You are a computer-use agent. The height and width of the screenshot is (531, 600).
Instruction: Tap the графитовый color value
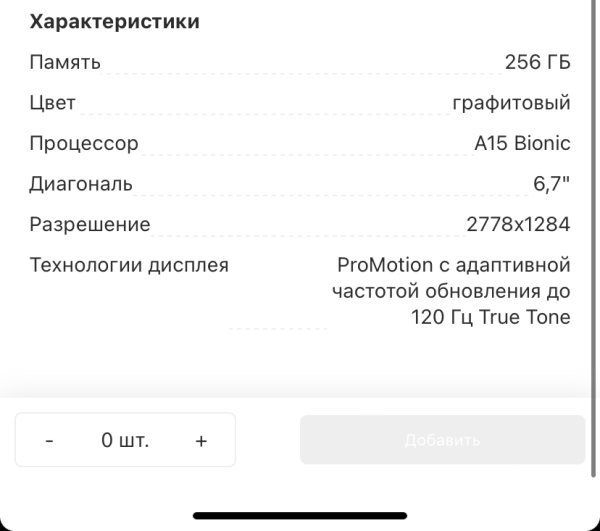tap(511, 103)
